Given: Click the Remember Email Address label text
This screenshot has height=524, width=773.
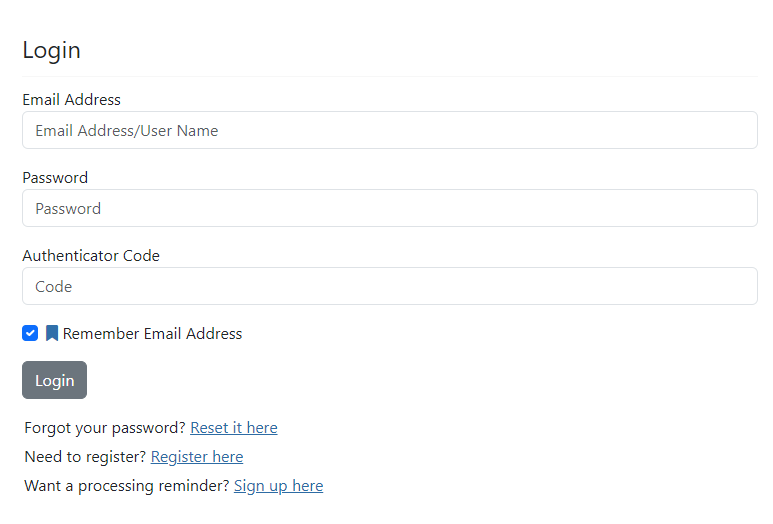Looking at the screenshot, I should click(152, 334).
